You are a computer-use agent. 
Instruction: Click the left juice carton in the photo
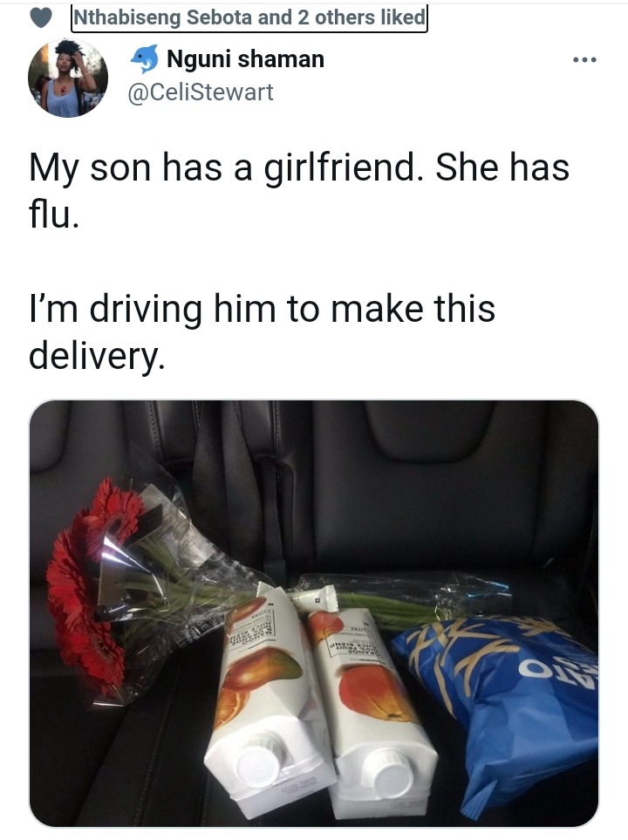[x=267, y=694]
